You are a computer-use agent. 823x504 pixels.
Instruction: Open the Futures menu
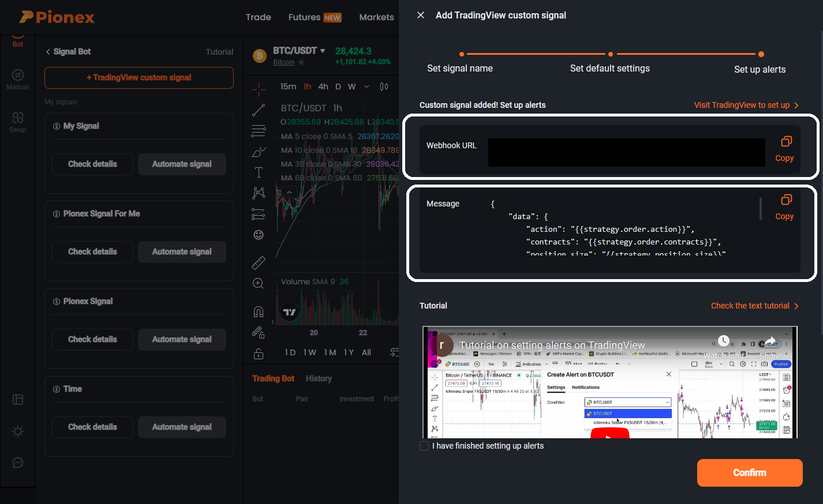click(x=315, y=17)
